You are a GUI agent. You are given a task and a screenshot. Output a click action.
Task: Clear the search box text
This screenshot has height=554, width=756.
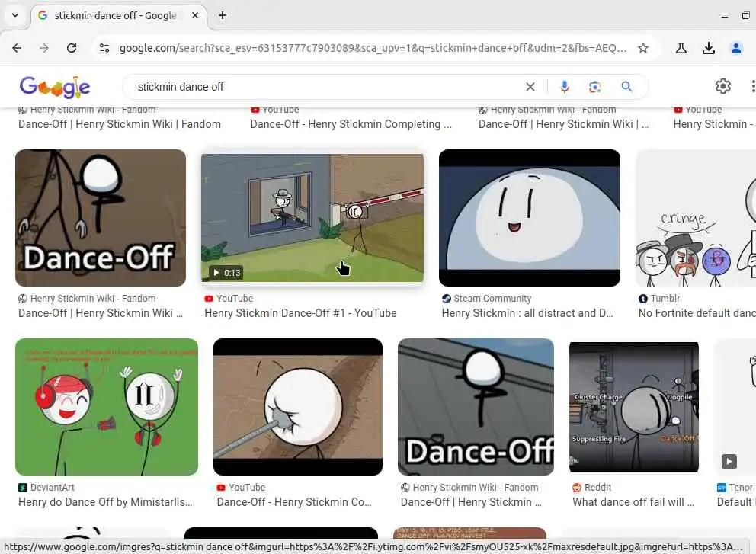coord(530,87)
